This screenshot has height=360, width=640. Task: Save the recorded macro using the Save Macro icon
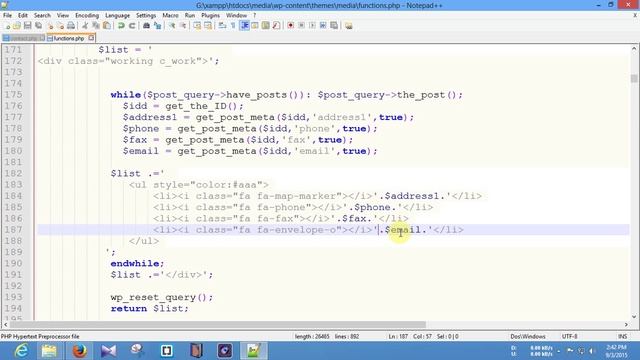334,26
